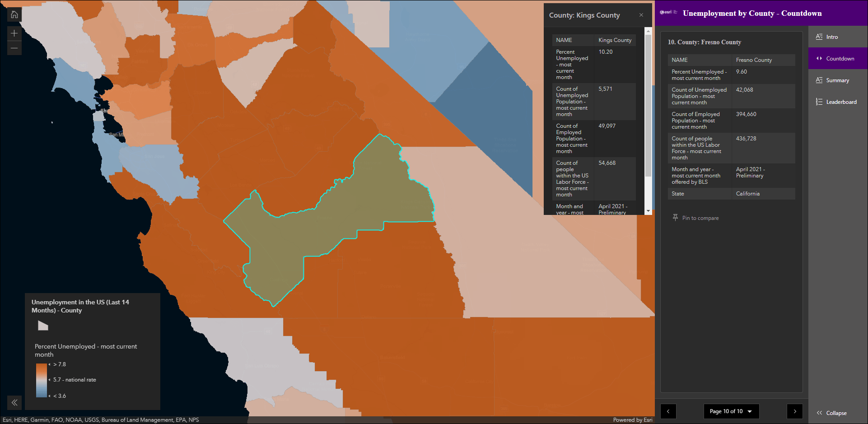The height and width of the screenshot is (424, 868).
Task: Open the Intro tab
Action: tap(838, 37)
